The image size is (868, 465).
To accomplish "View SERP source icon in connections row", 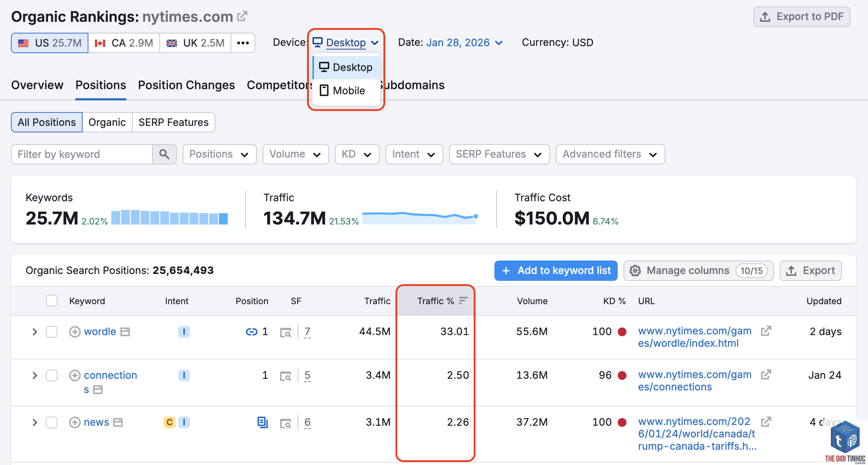I will pos(286,376).
